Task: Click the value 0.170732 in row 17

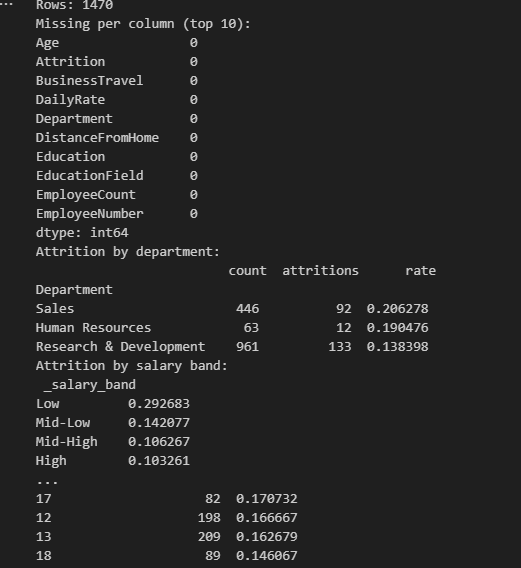Action: [267, 498]
